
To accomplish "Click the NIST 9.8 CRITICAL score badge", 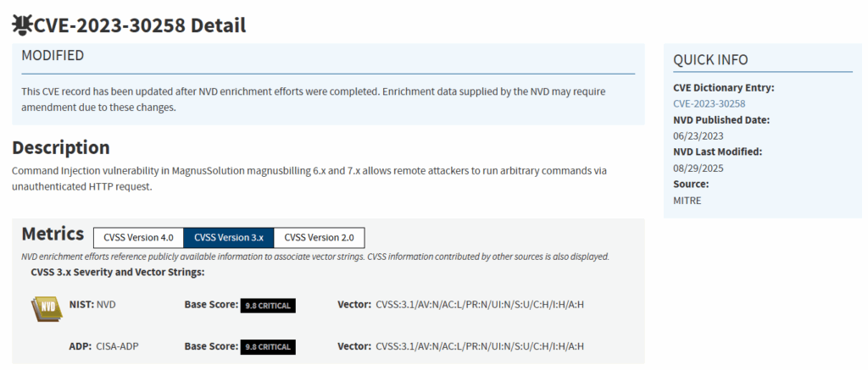I will coord(267,305).
